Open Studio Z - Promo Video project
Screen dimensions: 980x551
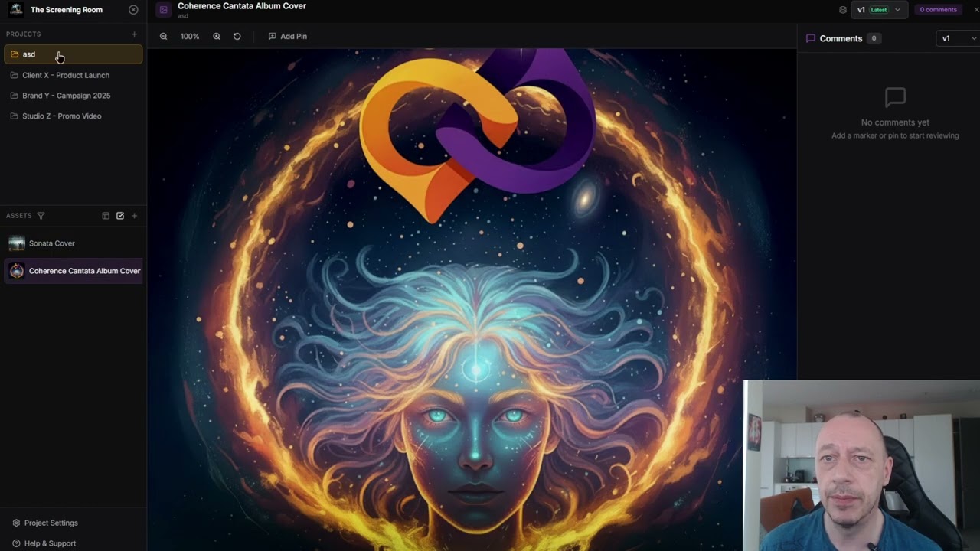click(x=73, y=116)
